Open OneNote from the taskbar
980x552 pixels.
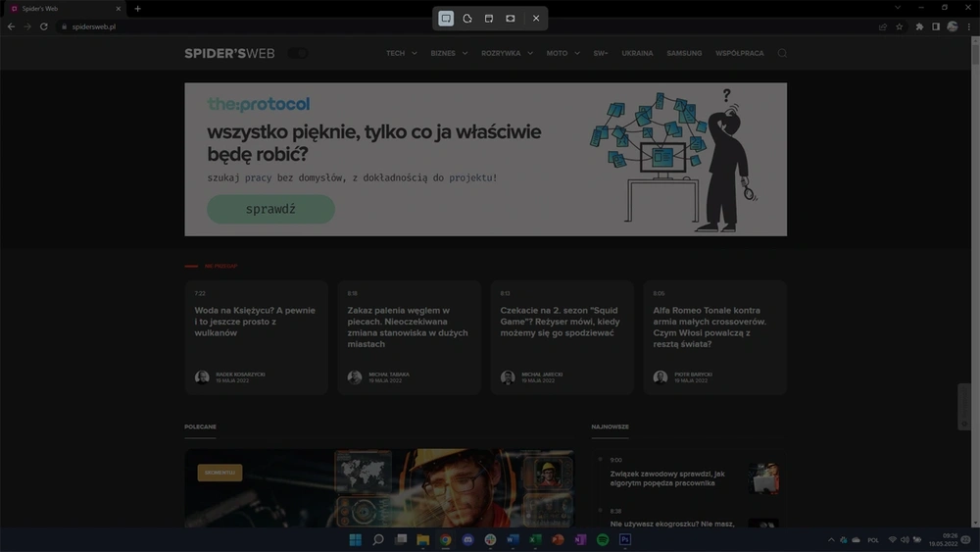(x=580, y=539)
